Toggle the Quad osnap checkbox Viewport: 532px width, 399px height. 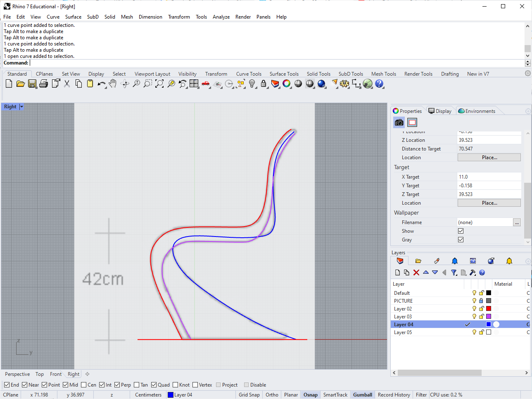pyautogui.click(x=154, y=385)
